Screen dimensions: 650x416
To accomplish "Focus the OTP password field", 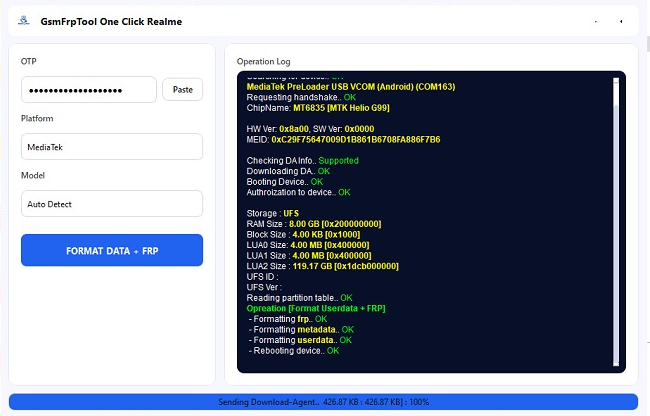I will (x=89, y=89).
